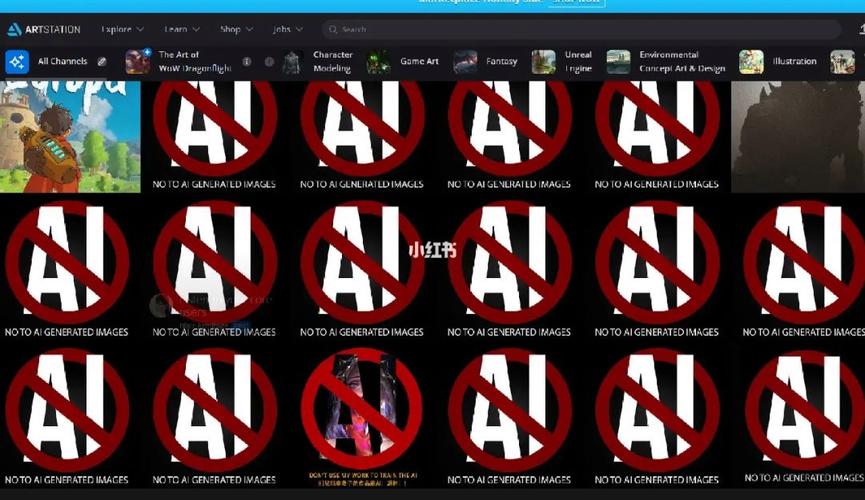Go to the ArtStation home logo
The width and height of the screenshot is (865, 500).
44,29
